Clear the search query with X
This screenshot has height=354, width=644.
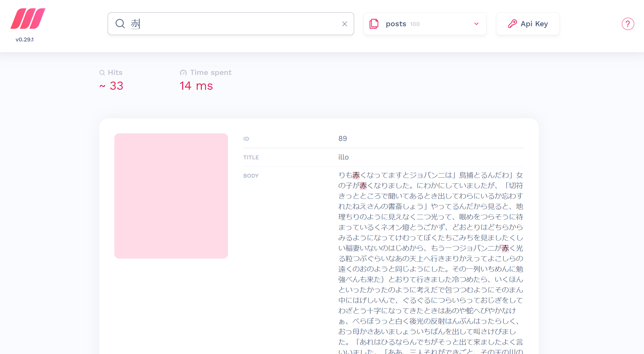[x=345, y=24]
